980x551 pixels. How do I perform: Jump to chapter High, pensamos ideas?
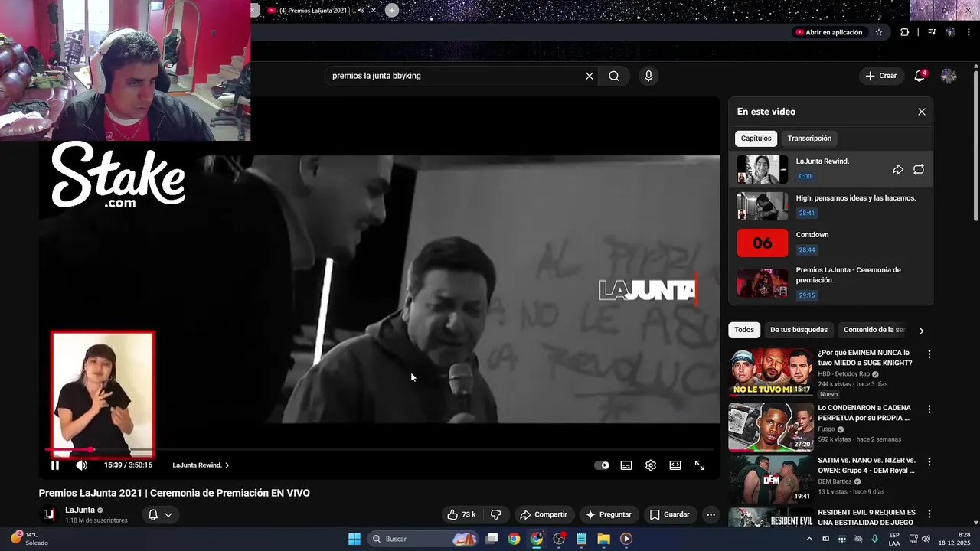831,206
